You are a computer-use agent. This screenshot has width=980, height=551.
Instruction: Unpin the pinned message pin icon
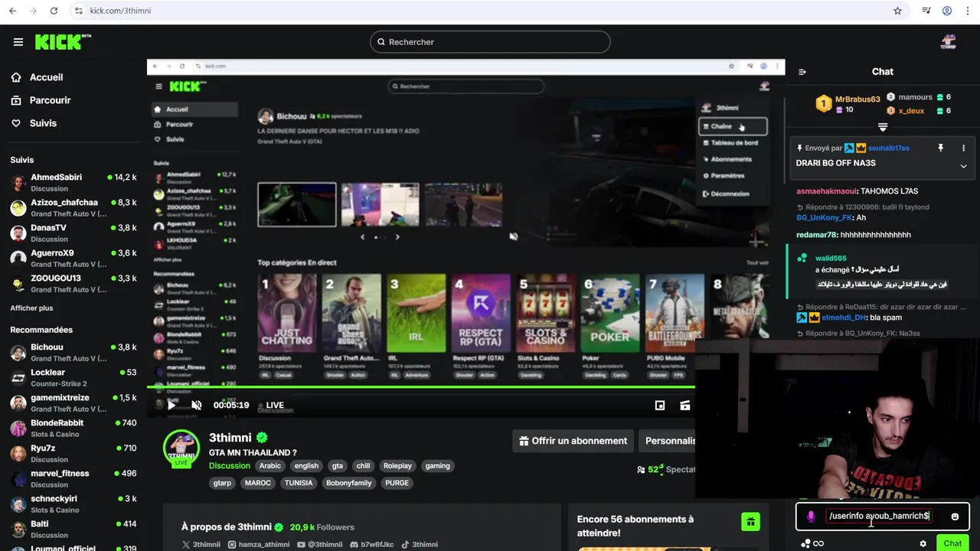(941, 148)
